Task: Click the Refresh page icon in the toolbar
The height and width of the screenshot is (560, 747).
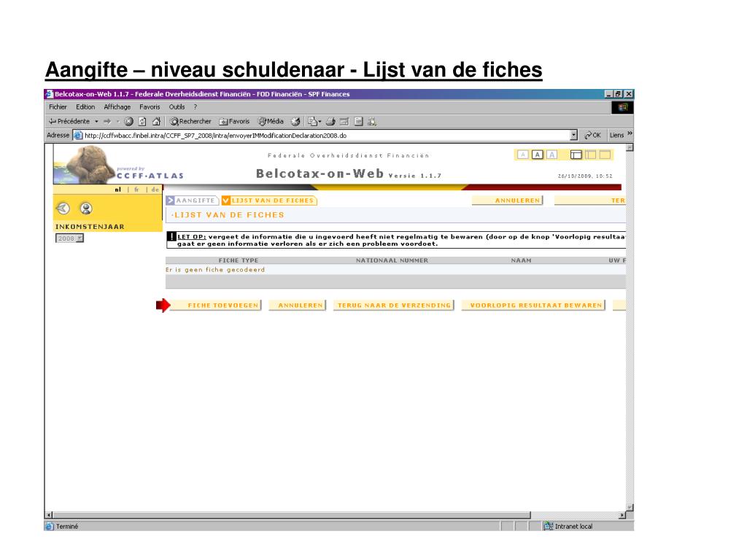Action: (x=142, y=122)
